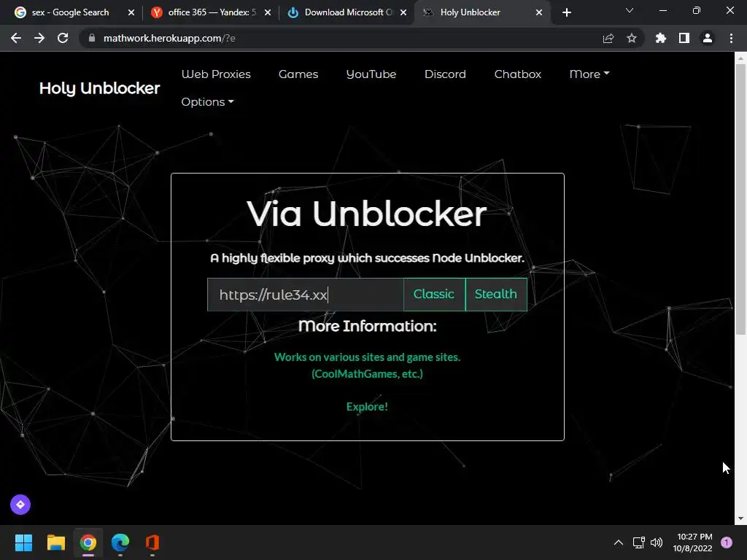Image resolution: width=747 pixels, height=560 pixels.
Task: Click the Stealth proxy button
Action: (x=496, y=295)
